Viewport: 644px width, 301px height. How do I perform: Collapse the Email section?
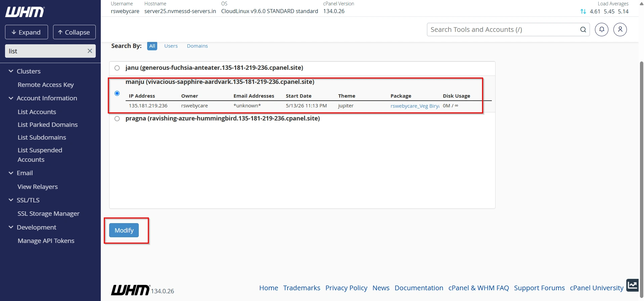(x=11, y=173)
